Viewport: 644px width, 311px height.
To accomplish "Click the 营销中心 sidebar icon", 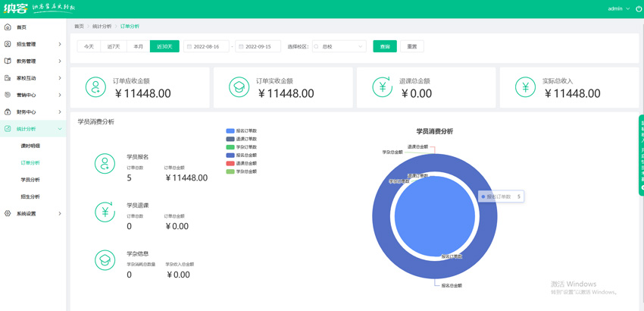I will click(8, 95).
